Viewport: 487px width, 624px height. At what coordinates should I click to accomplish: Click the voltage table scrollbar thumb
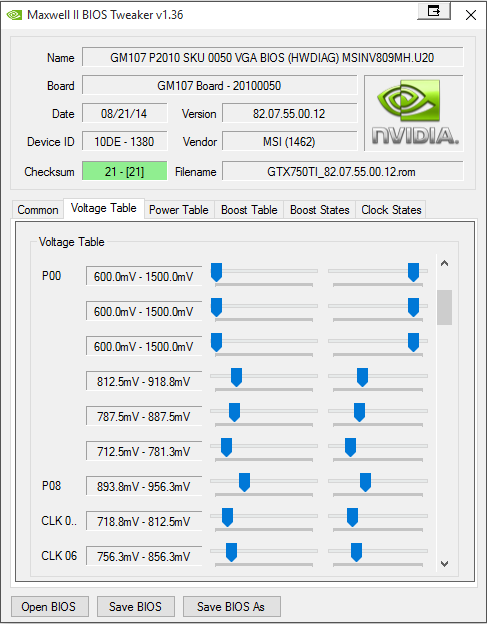[444, 307]
